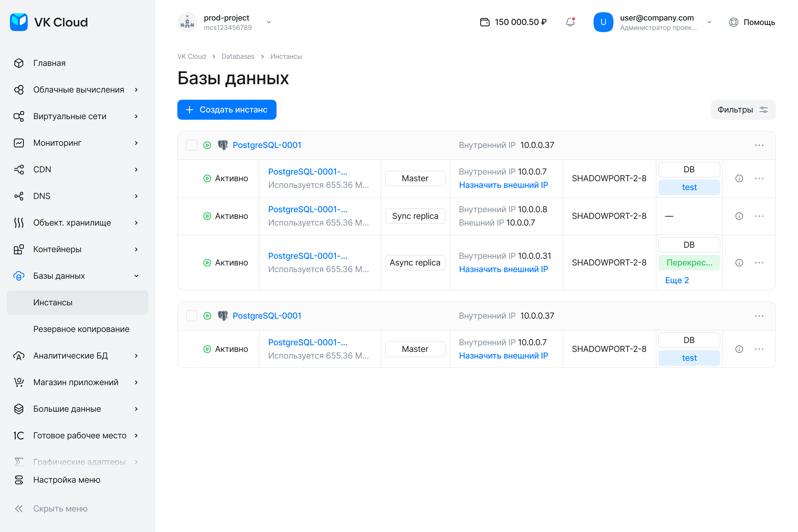
Task: Open Резервное копирование submenu item
Action: click(x=77, y=329)
